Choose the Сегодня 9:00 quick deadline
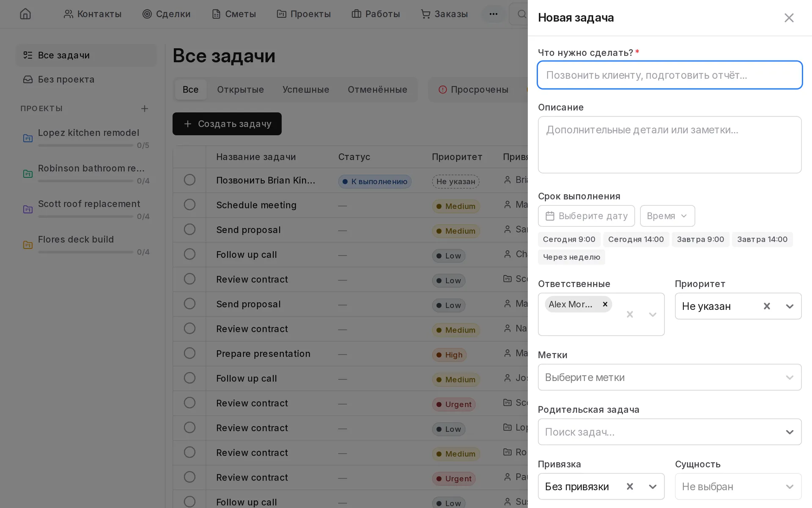This screenshot has height=508, width=812. 569,240
